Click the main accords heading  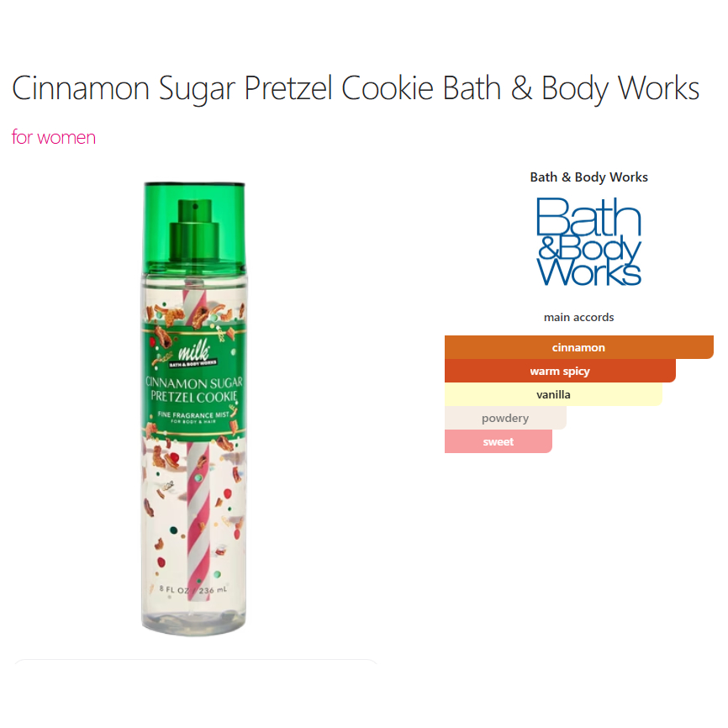point(578,317)
